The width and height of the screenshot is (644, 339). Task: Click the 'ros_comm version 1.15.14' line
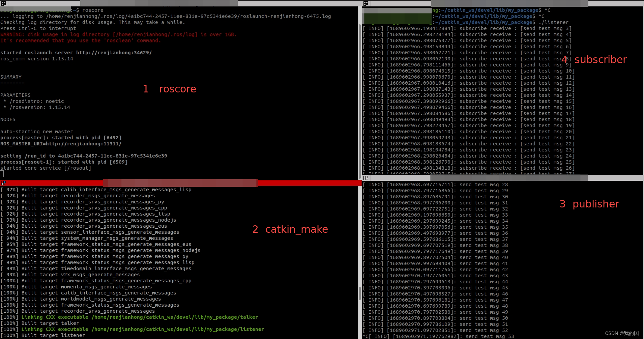pos(37,59)
